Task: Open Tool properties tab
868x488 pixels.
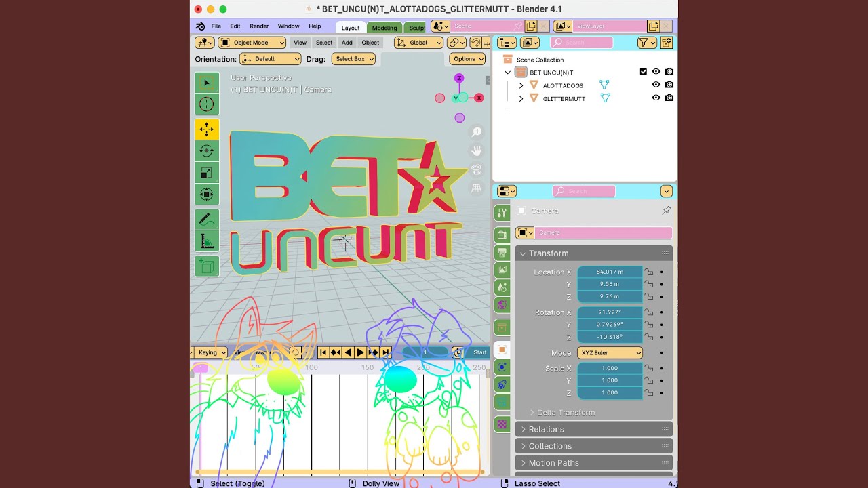Action: click(x=502, y=213)
